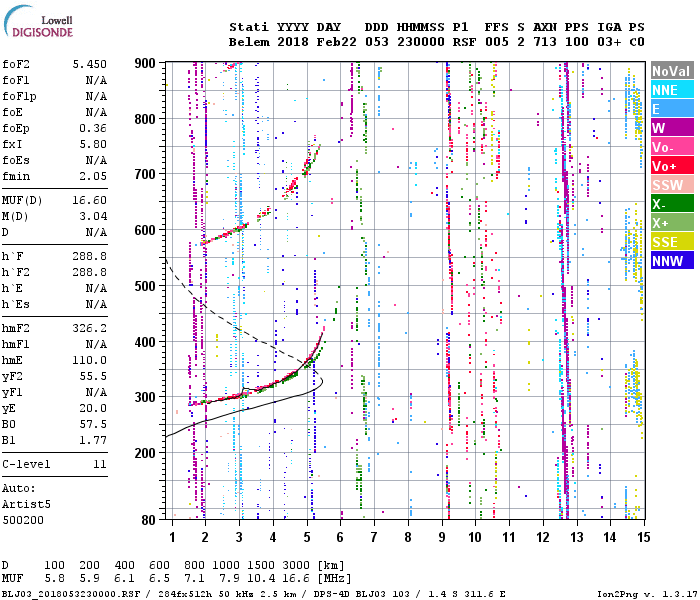
Task: Click the time 230000 in header
Action: point(421,42)
